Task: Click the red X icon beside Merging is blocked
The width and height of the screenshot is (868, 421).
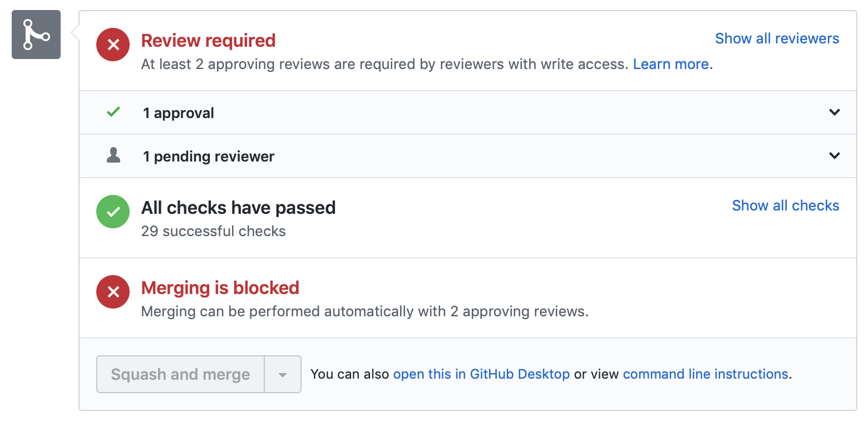Action: 113,292
